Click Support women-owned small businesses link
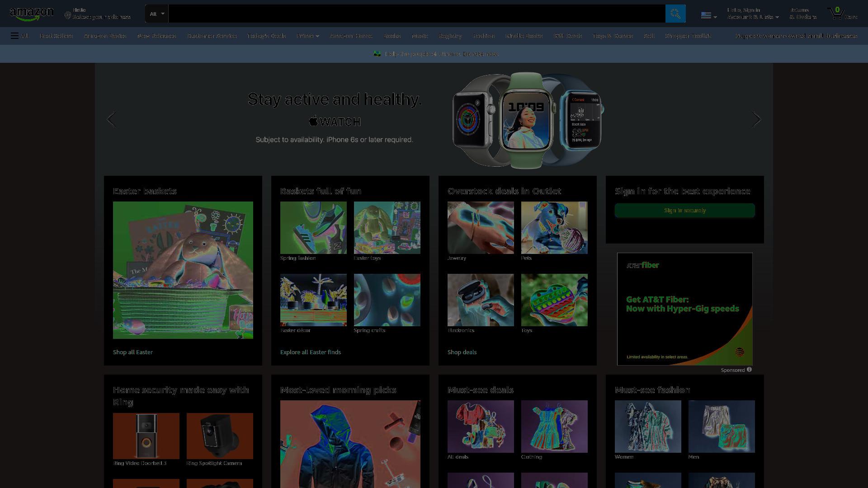 [x=796, y=36]
